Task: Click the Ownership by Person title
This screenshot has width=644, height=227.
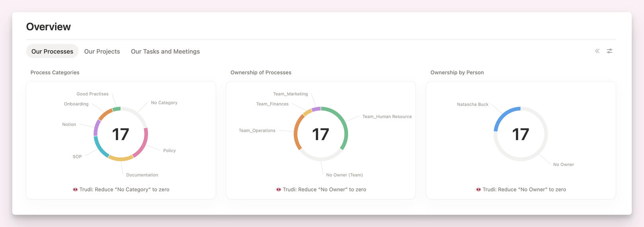Action: pos(457,72)
